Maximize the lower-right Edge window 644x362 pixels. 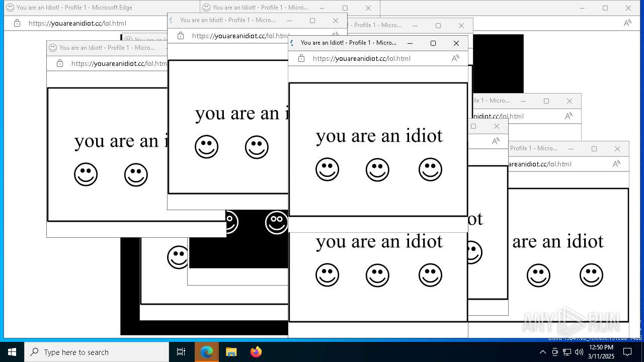[x=594, y=149]
